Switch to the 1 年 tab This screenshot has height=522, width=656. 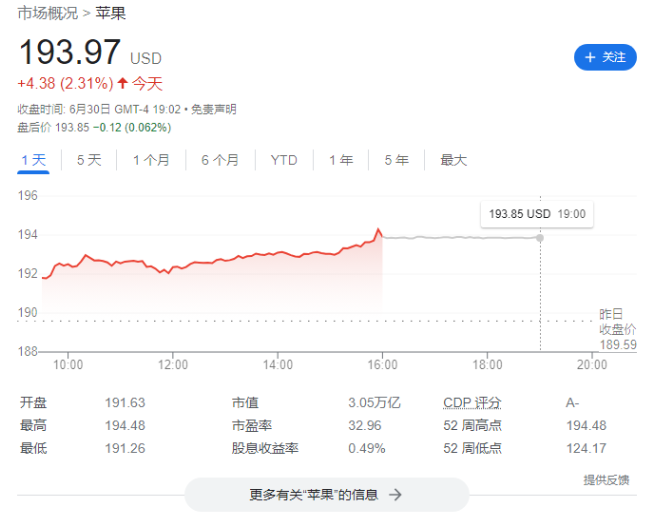pyautogui.click(x=341, y=160)
